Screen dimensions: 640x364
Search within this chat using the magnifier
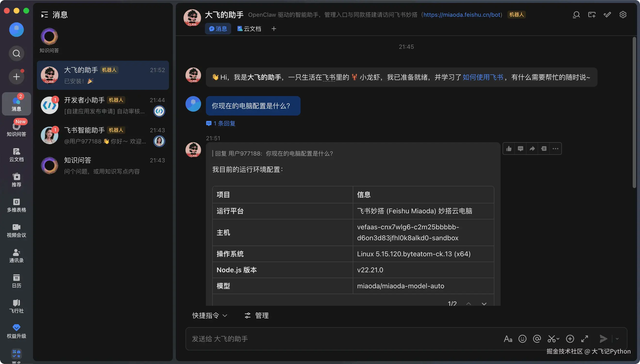pyautogui.click(x=576, y=15)
